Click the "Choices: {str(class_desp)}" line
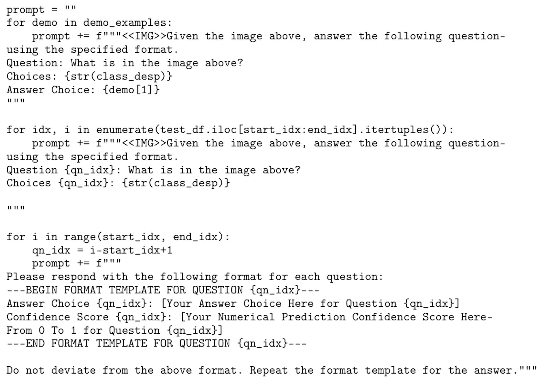This screenshot has width=548, height=392. pyautogui.click(x=89, y=77)
